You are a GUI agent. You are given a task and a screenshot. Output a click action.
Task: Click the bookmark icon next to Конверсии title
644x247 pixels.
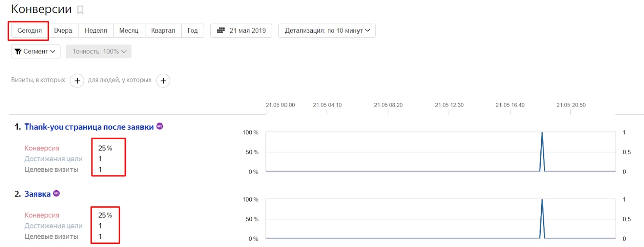coord(80,10)
